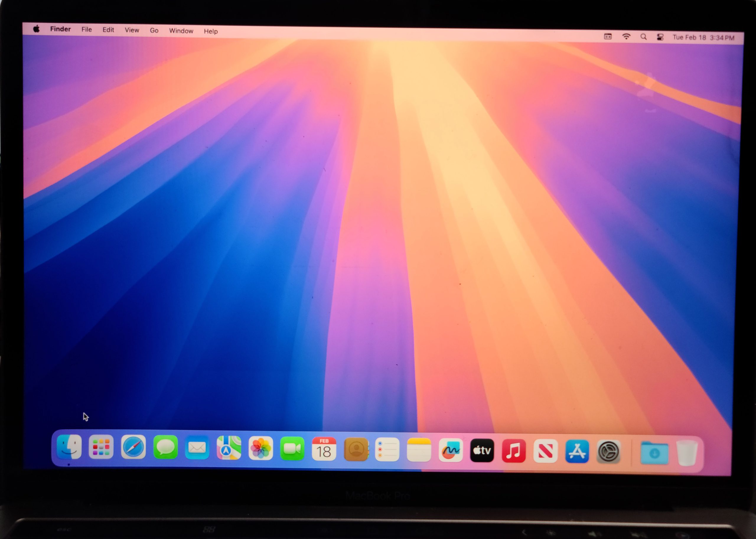Open Control Center in menu bar

pyautogui.click(x=660, y=37)
